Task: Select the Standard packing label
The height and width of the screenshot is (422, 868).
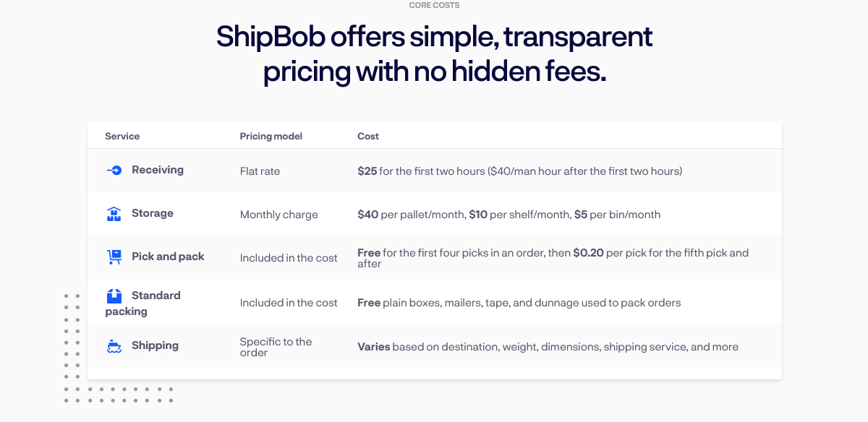Action: pos(143,303)
